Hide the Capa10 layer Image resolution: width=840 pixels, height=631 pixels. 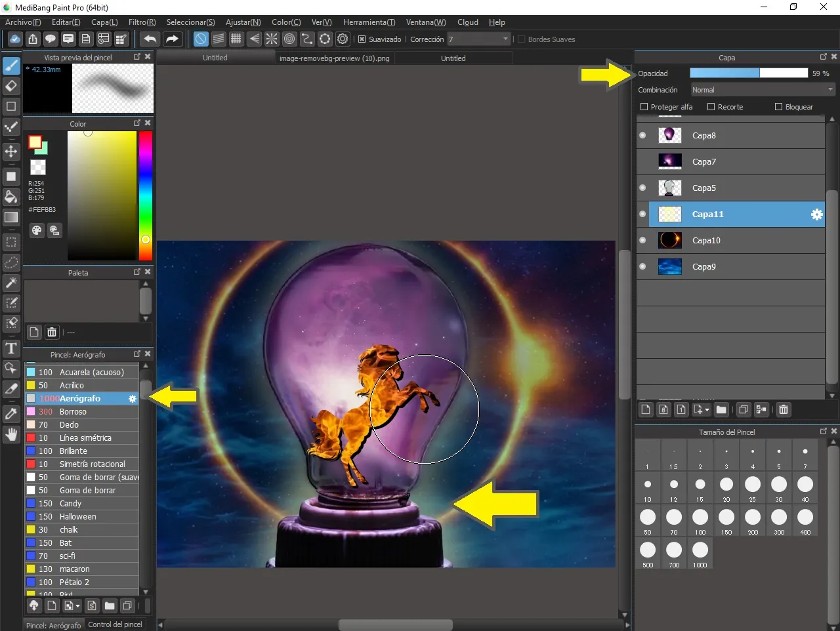(642, 240)
